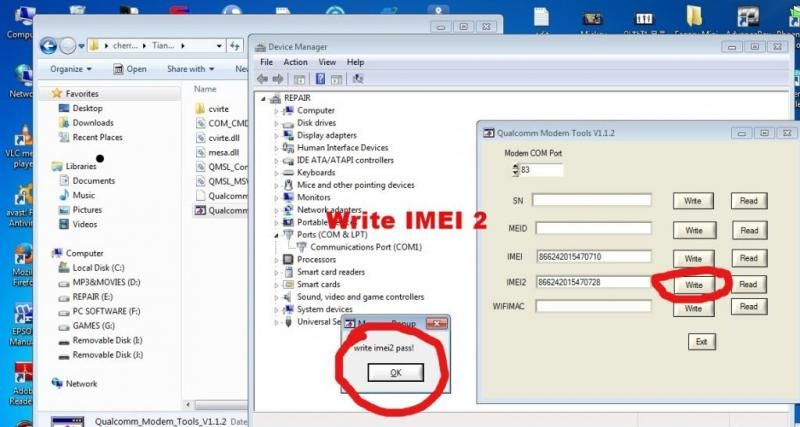Image resolution: width=800 pixels, height=427 pixels.
Task: Click the Disk drives device icon
Action: point(289,123)
